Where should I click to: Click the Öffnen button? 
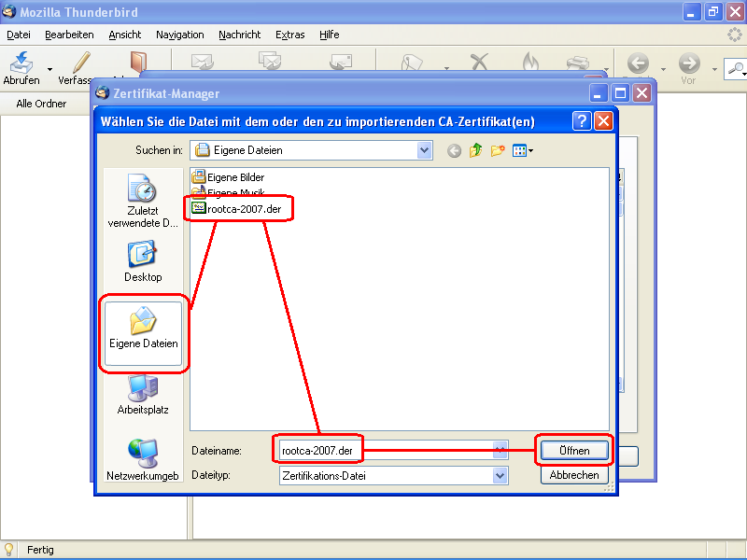[574, 451]
